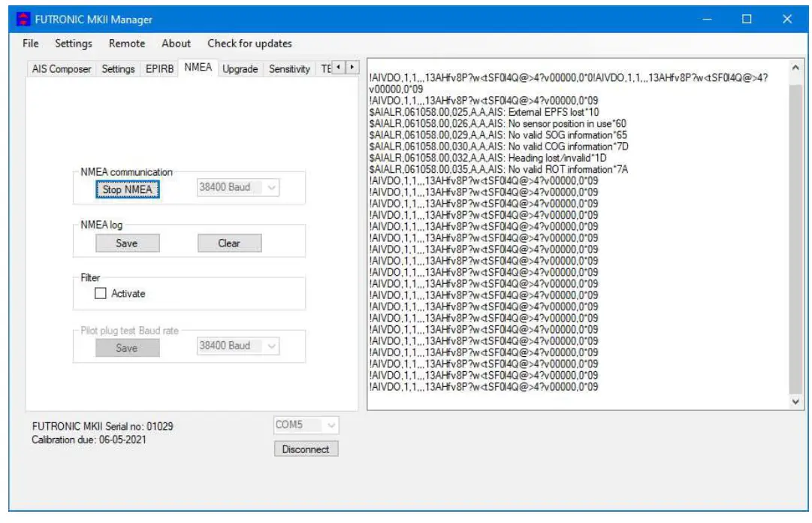Open the Settings menu in menu bar
The width and height of the screenshot is (812, 523).
(x=74, y=44)
